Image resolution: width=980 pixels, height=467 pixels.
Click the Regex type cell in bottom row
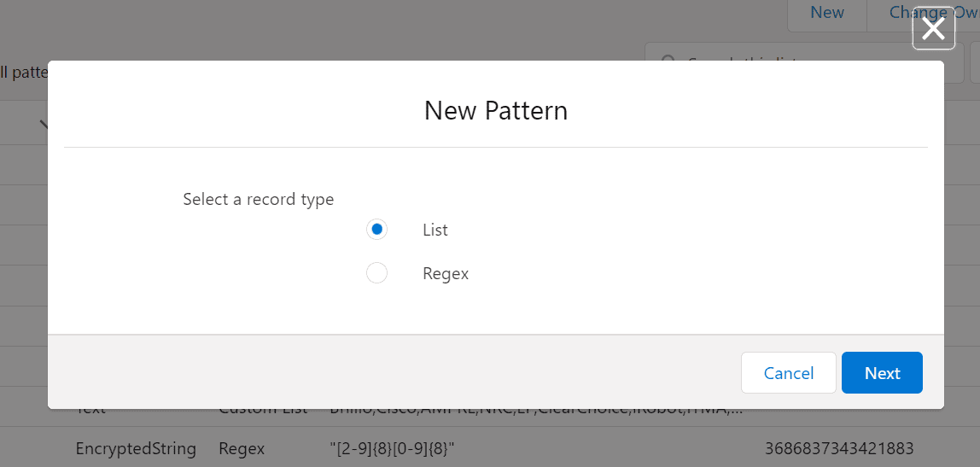tap(242, 448)
